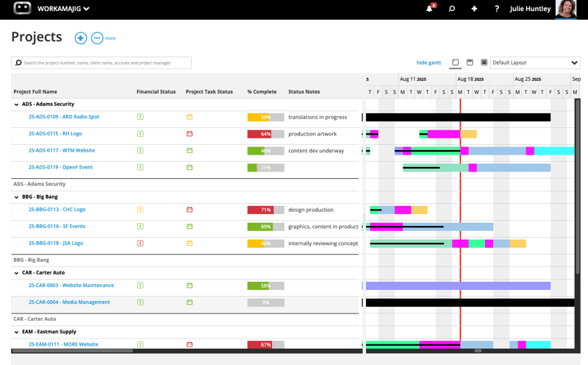Switch to the middle card view icon
Viewport: 588px width, 365px height.
pos(470,63)
